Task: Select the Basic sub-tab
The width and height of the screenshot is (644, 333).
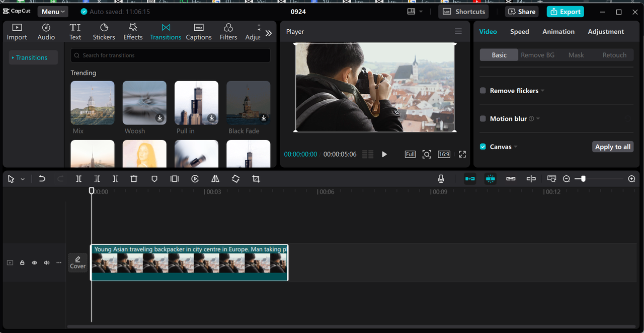Action: [499, 55]
